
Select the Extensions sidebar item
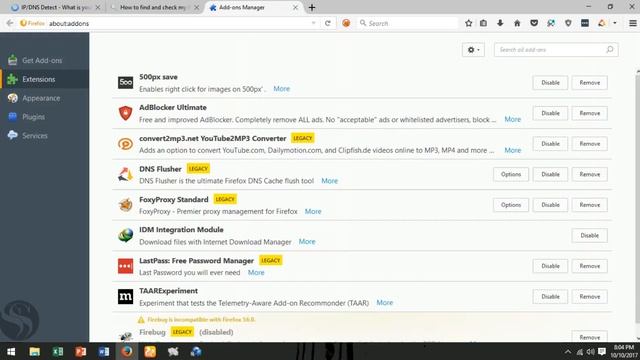pos(44,79)
